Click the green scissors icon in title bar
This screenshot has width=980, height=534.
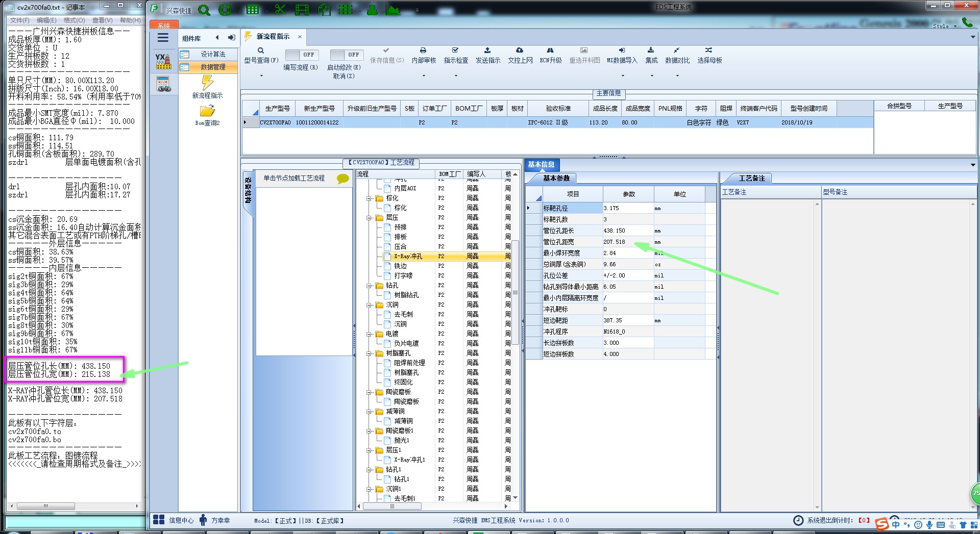click(280, 10)
